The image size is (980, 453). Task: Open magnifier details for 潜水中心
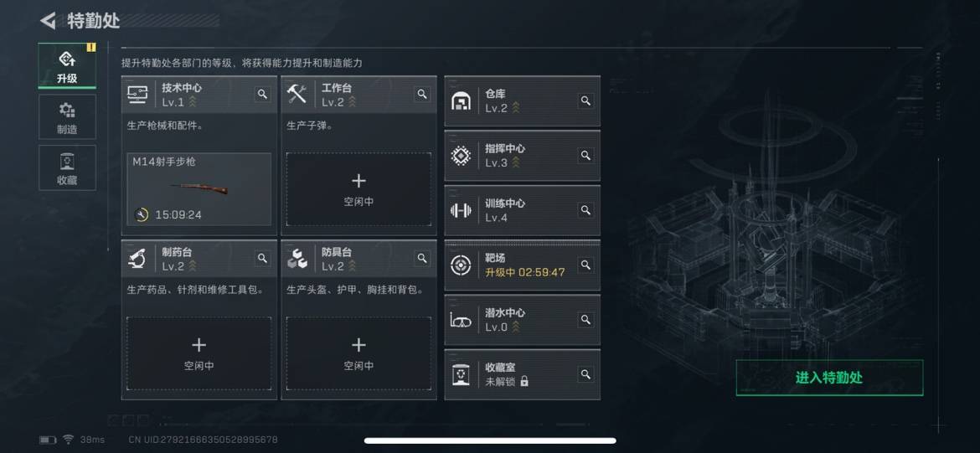585,319
